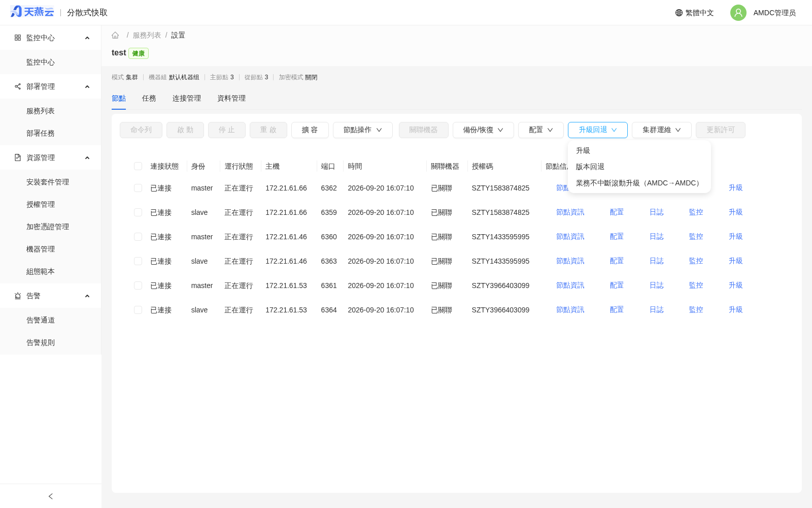812x508 pixels.
Task: Click the 監控中心 grid icon in sidebar
Action: coord(18,38)
